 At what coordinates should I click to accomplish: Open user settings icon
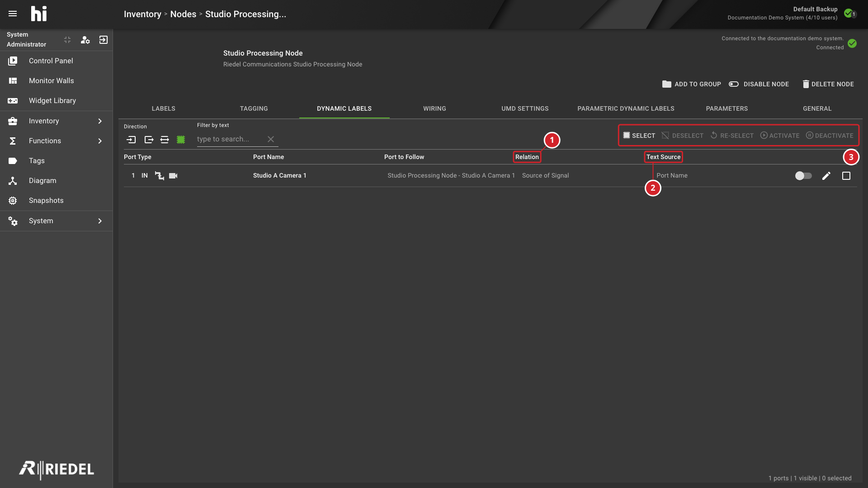pyautogui.click(x=85, y=40)
